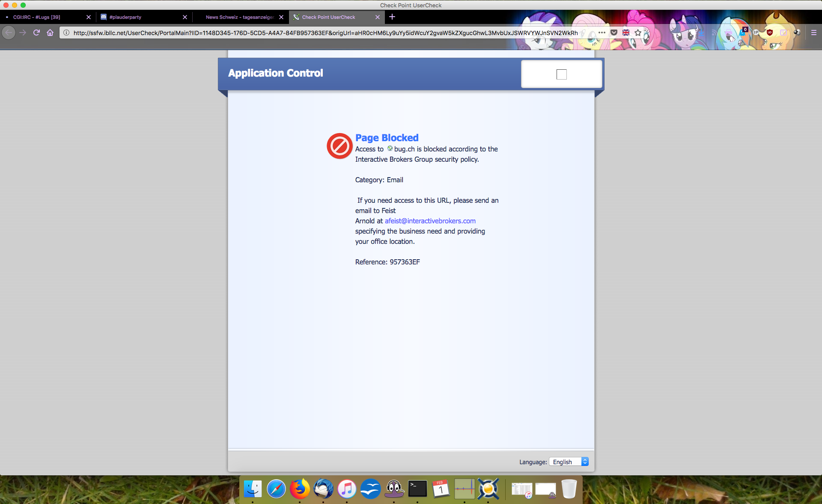Open Terminal from the Dock
Image resolution: width=822 pixels, height=504 pixels.
417,489
